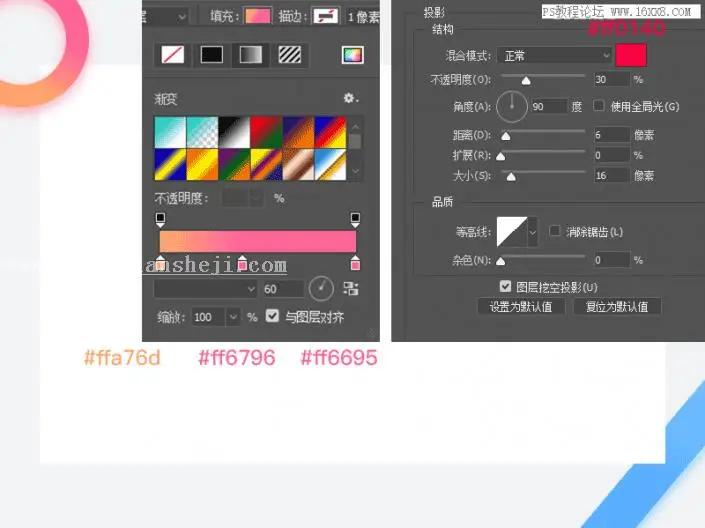Open the gradient panel gear menu

350,98
